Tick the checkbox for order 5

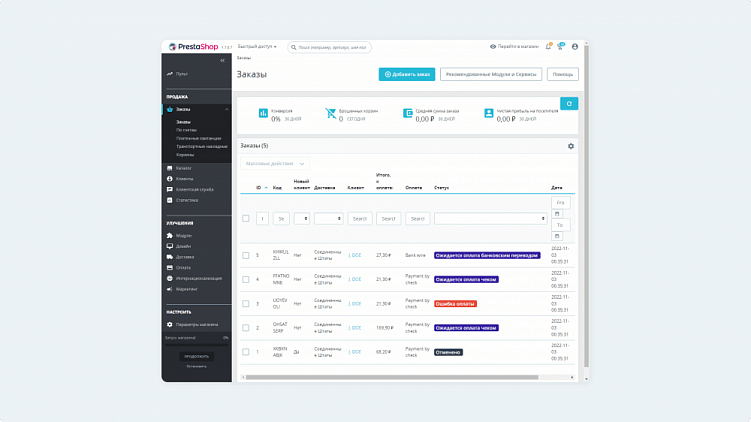tap(246, 255)
